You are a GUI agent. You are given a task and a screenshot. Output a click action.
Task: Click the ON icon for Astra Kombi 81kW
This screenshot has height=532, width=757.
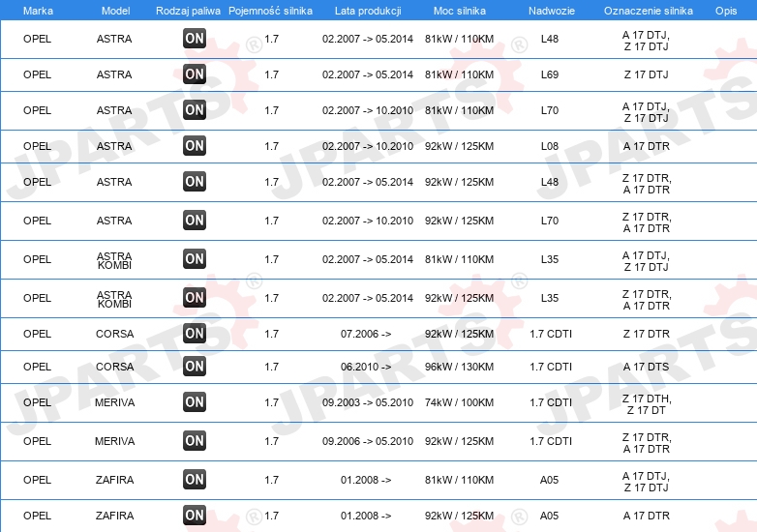[195, 259]
